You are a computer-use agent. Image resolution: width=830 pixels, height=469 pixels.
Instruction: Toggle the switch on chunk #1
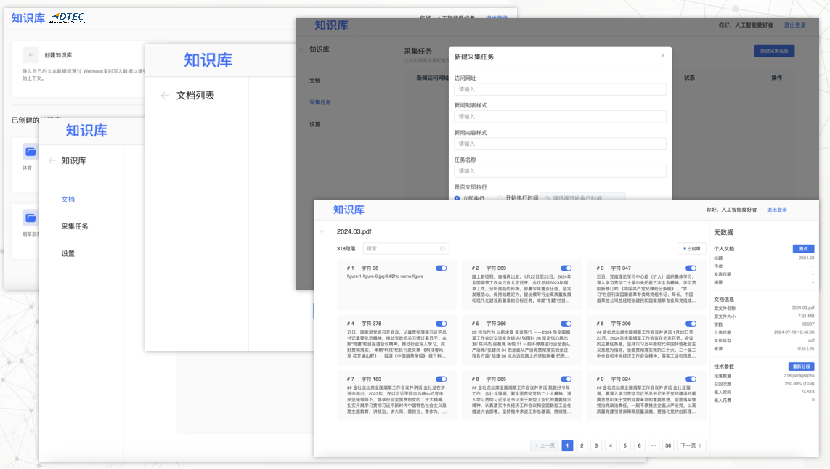pos(441,268)
